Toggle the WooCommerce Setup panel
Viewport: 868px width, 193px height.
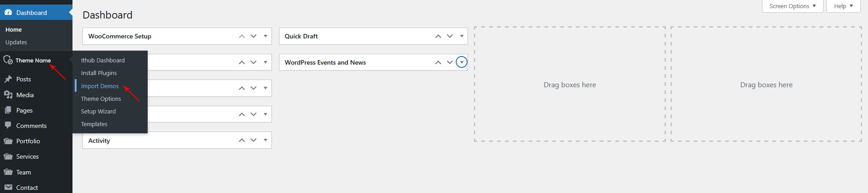pos(265,36)
